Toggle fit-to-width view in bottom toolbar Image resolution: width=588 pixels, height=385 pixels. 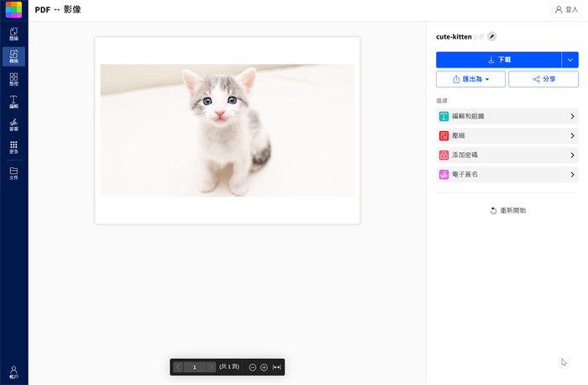point(276,367)
